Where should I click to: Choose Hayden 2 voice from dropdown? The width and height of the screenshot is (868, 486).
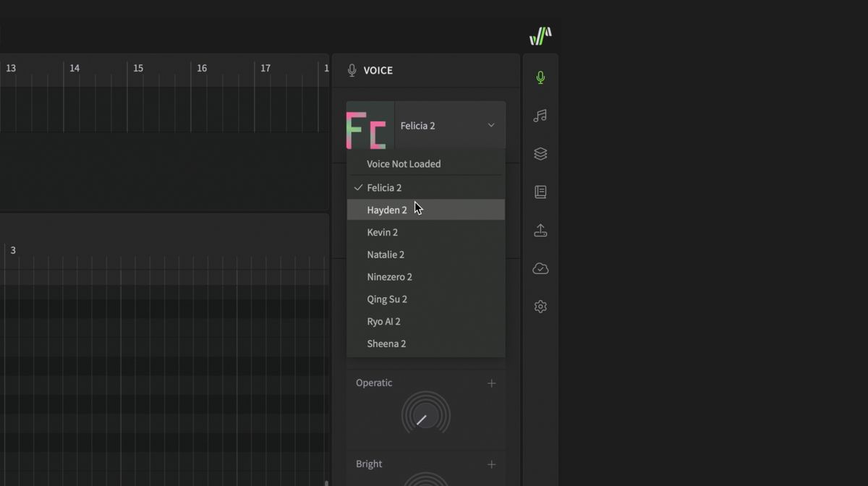426,210
